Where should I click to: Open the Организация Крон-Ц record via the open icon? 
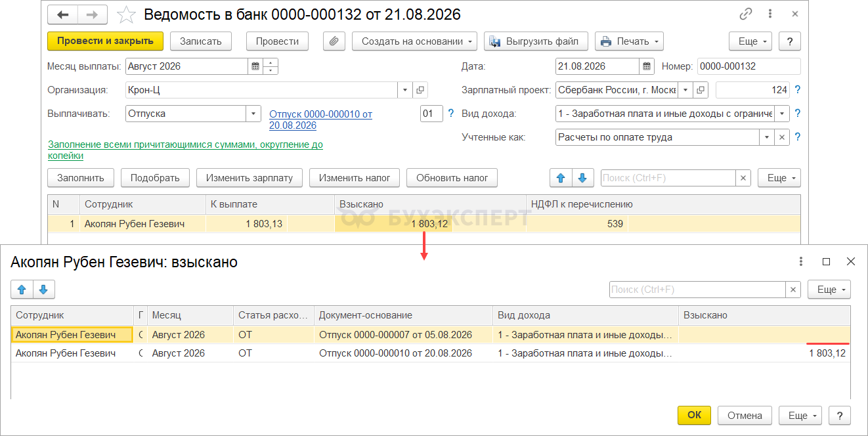coord(420,90)
